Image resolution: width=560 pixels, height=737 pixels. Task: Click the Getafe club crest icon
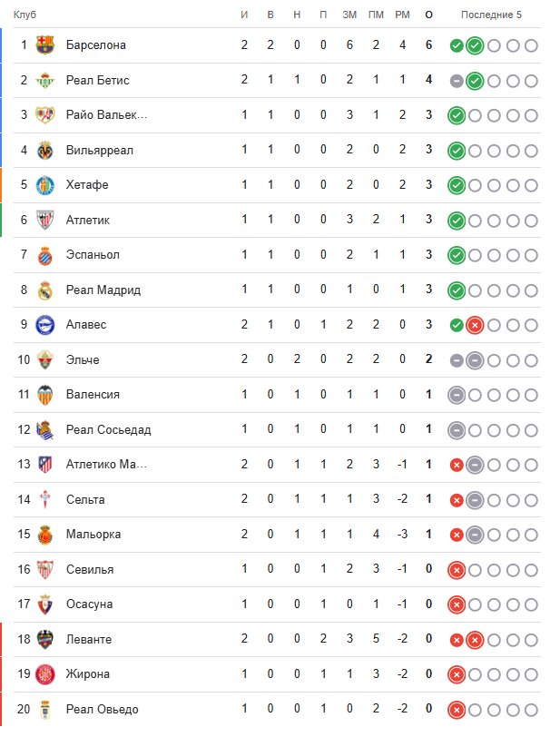tap(44, 185)
